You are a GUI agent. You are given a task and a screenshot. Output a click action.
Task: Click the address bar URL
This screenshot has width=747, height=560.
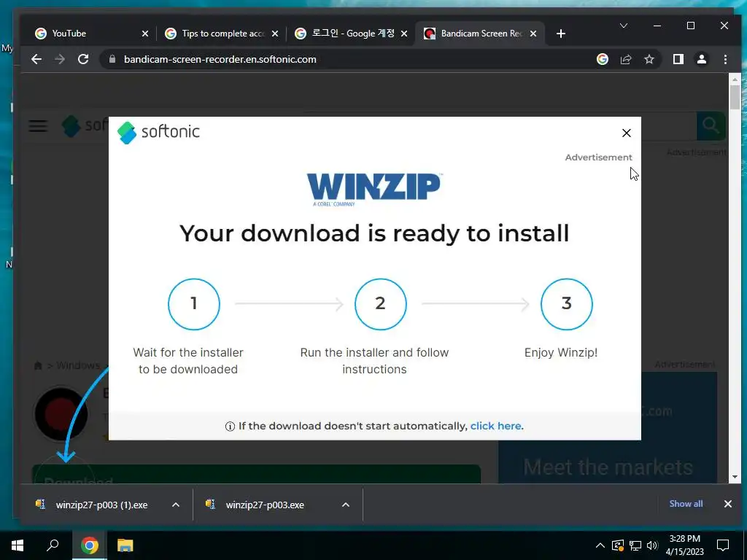(x=220, y=59)
